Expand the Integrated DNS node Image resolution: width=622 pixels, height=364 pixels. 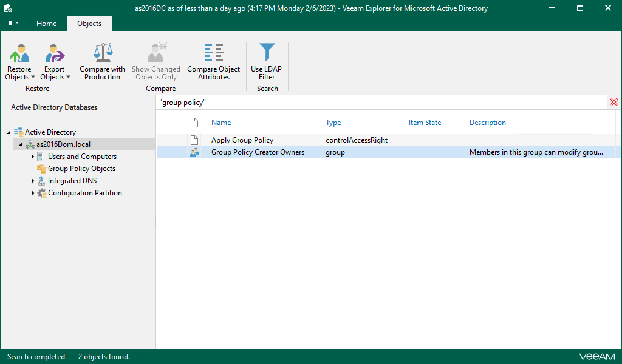pyautogui.click(x=33, y=181)
